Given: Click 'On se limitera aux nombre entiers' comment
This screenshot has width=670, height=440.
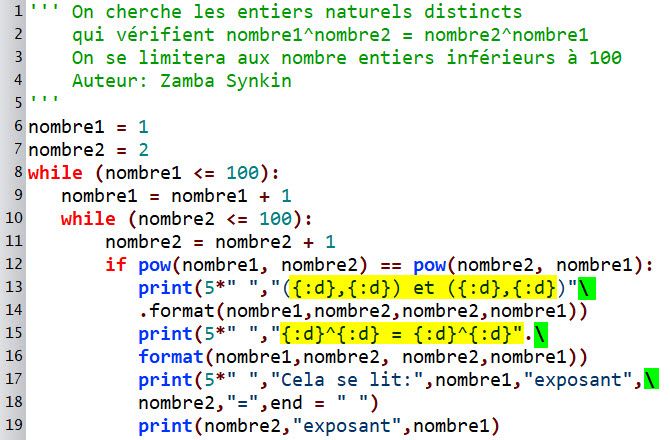Looking at the screenshot, I should point(253,58).
